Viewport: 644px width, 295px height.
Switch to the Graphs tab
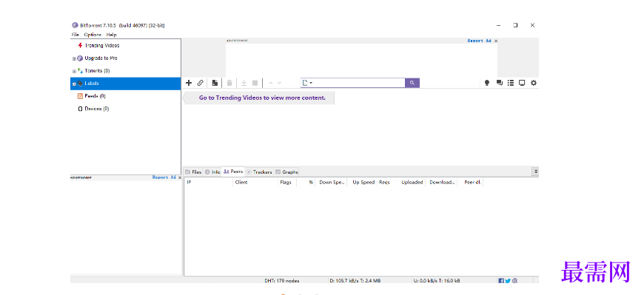(286, 172)
